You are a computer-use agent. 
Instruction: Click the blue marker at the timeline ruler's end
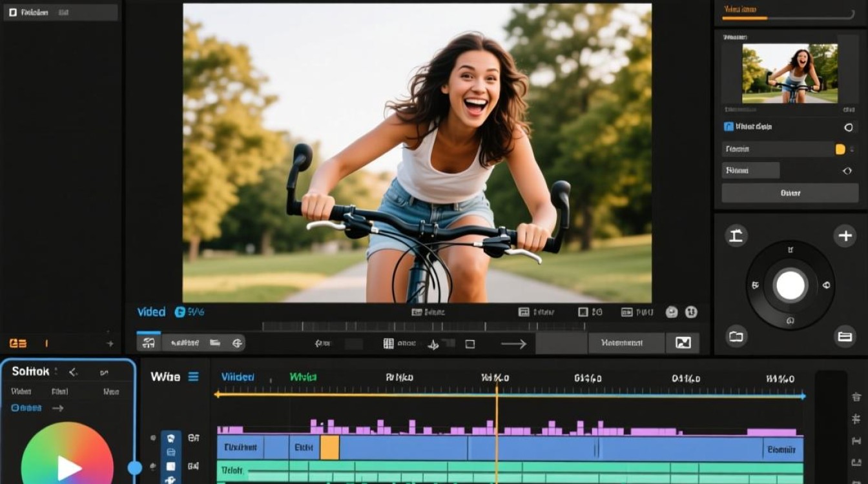(803, 395)
